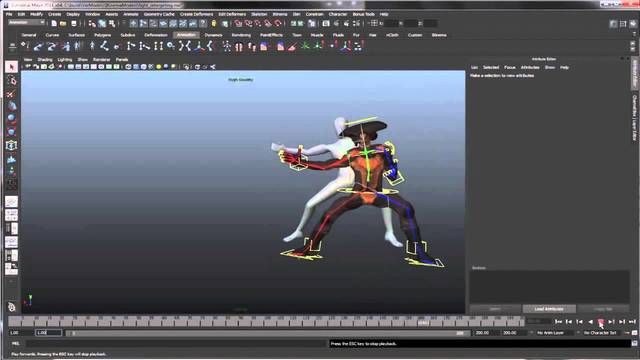Click the skeleton figure shelf icon

tap(227, 47)
